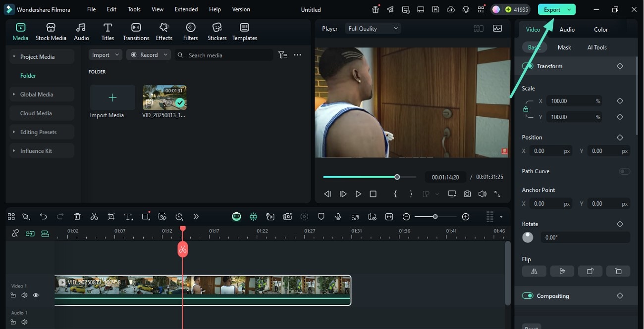Open Cloud Media section
Image resolution: width=644 pixels, height=329 pixels.
pos(42,113)
